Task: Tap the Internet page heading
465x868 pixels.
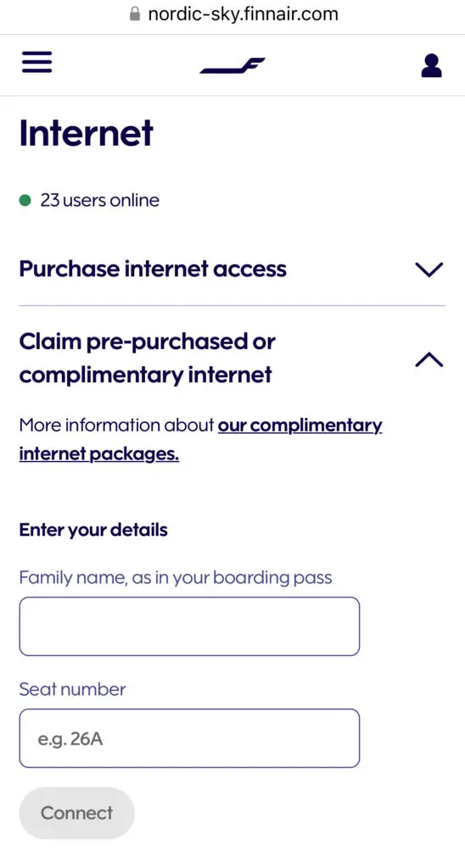Action: 87,133
